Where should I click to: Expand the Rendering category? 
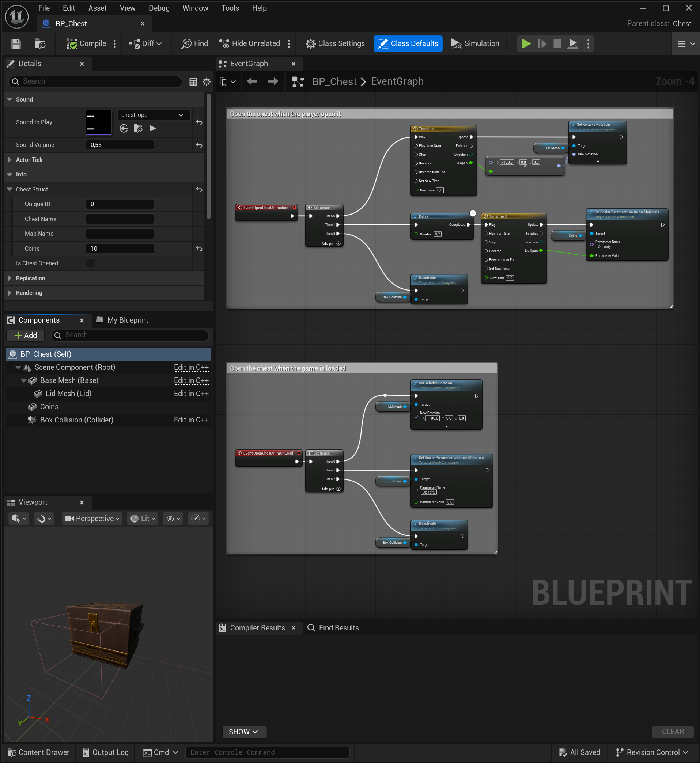click(10, 293)
